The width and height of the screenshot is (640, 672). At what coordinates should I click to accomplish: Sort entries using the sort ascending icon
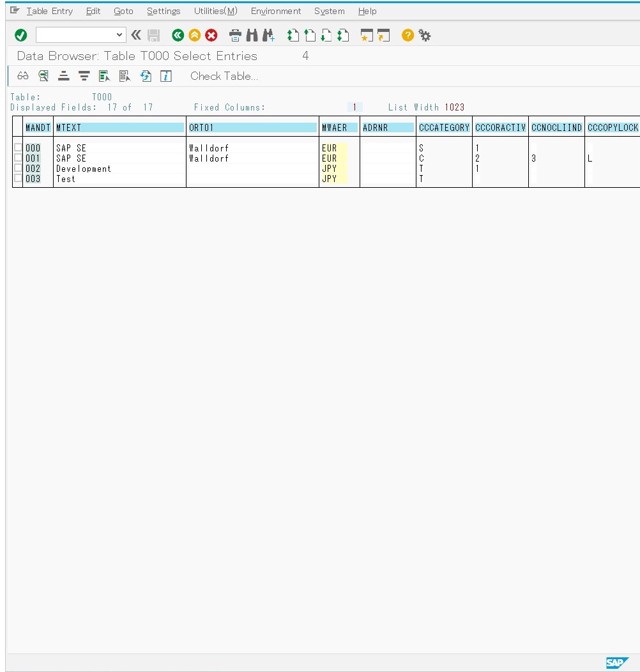[x=64, y=76]
